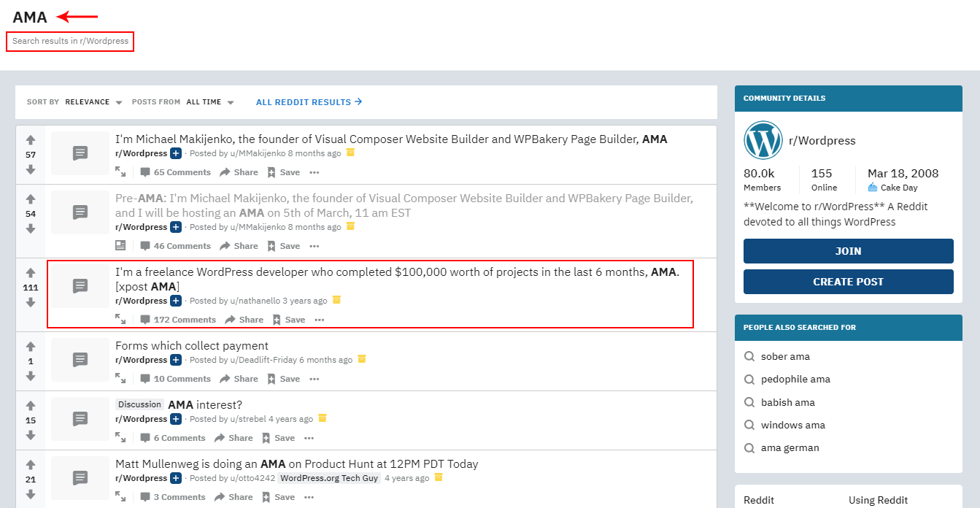Open 6 Comments on AMA interest? post

(173, 438)
